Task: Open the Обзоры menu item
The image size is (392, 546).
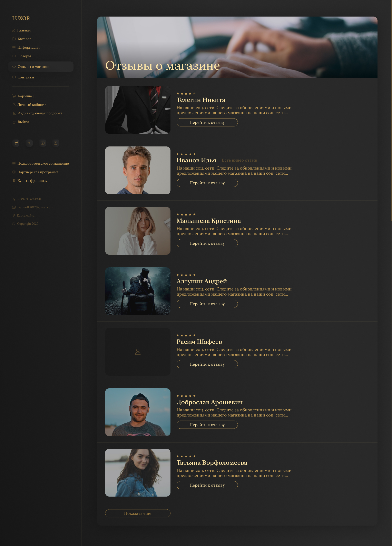Action: tap(24, 56)
